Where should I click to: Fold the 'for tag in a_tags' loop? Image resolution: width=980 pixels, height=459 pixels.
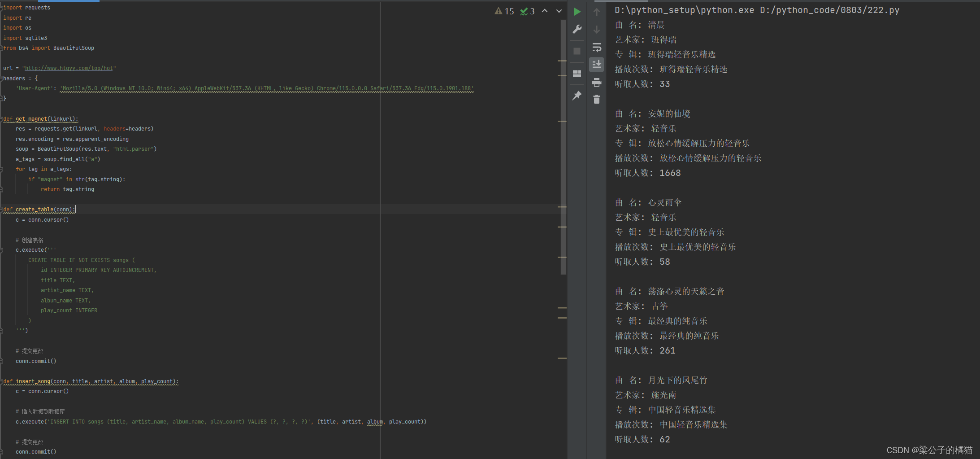click(2, 169)
